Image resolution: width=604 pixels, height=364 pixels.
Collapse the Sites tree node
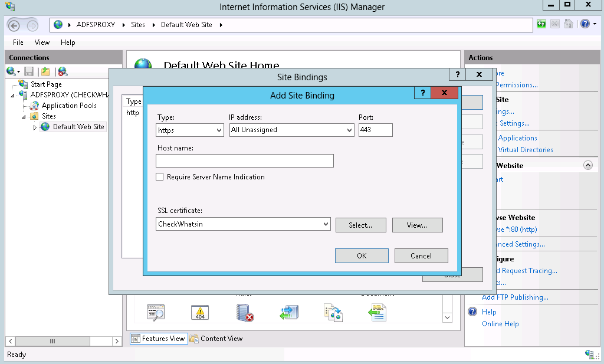[24, 117]
